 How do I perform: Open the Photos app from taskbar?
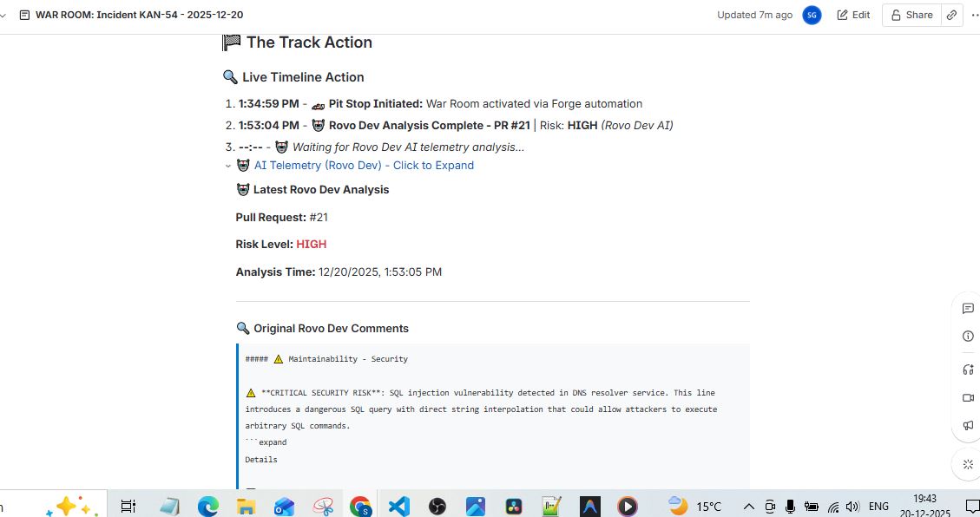[x=475, y=506]
